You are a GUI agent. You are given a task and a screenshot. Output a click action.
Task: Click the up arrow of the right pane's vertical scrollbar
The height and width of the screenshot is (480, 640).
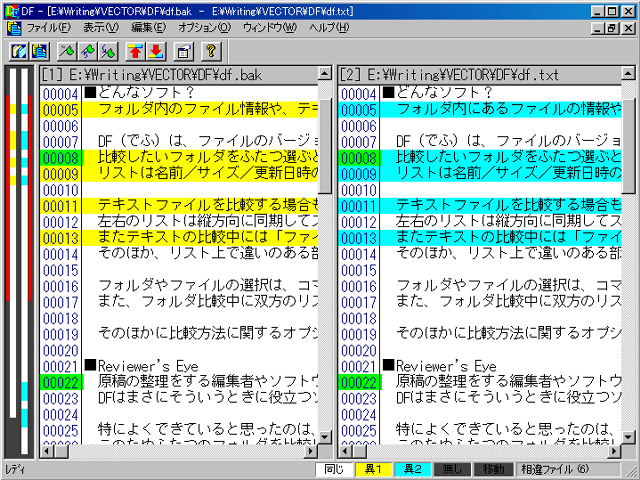(x=628, y=73)
